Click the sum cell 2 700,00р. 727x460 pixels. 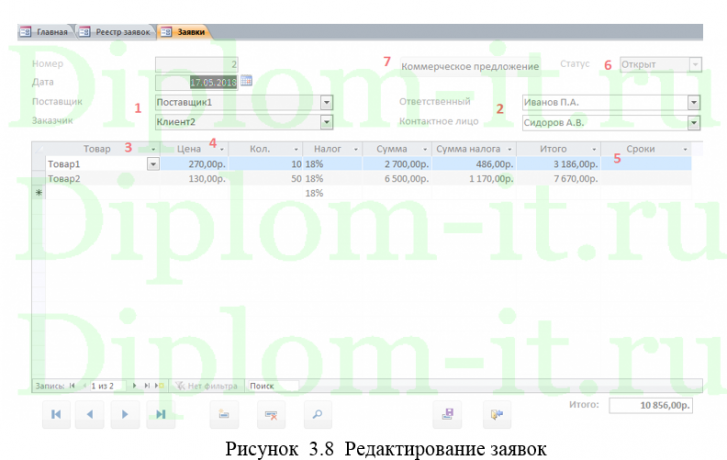coord(397,164)
